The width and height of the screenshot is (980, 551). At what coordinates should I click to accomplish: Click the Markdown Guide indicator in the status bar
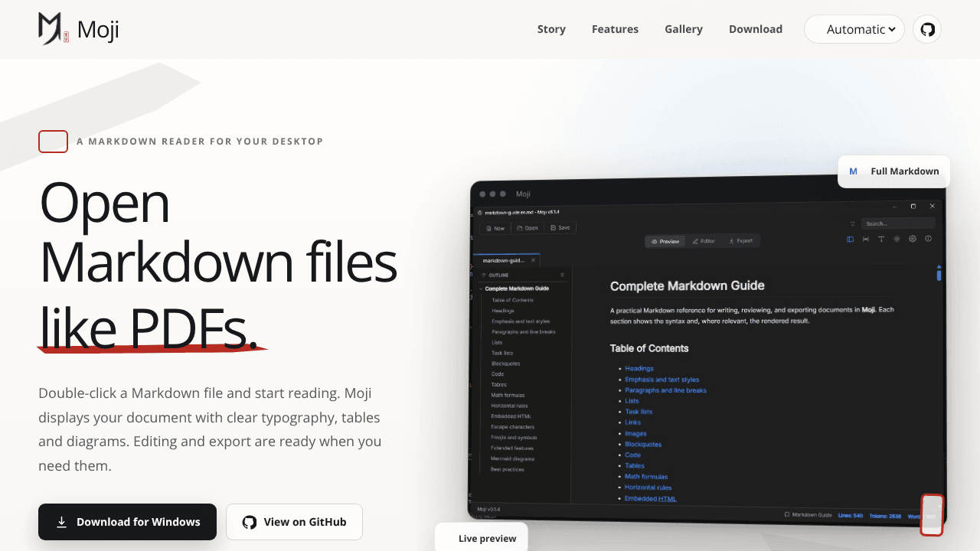click(x=808, y=515)
